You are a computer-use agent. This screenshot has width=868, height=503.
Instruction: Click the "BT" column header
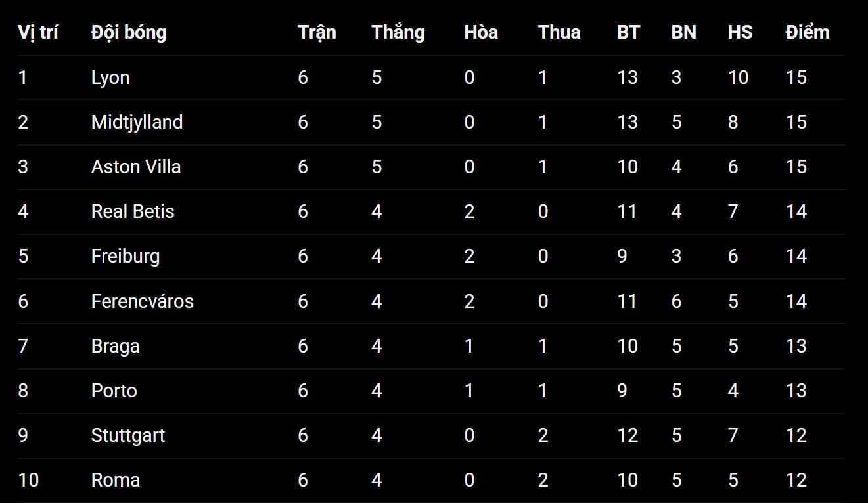[x=628, y=32]
